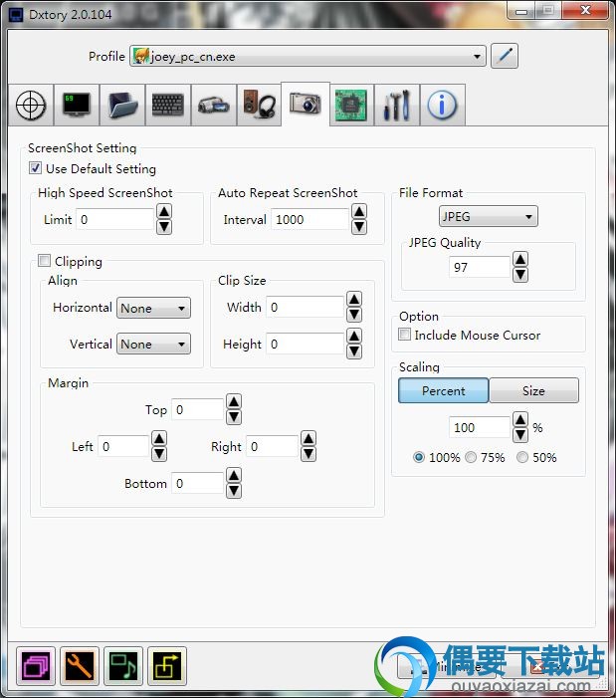Click the Margin Bottom input field
The height and width of the screenshot is (698, 616).
click(198, 483)
